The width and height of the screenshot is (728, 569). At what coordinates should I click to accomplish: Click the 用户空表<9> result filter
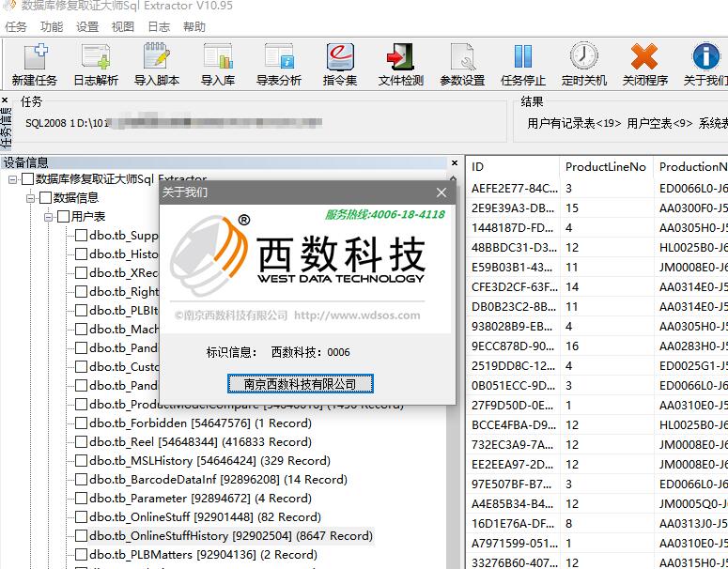coord(659,123)
